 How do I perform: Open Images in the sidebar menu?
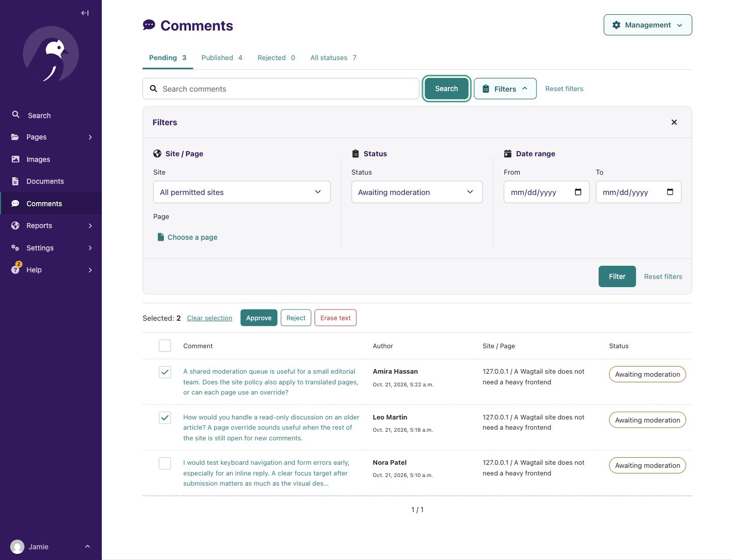pos(51,159)
